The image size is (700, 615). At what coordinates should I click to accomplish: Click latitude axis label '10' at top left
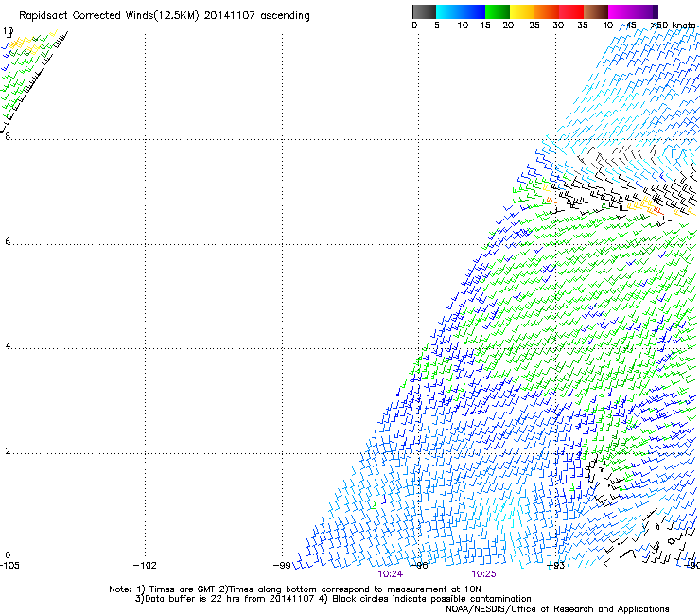click(x=8, y=31)
